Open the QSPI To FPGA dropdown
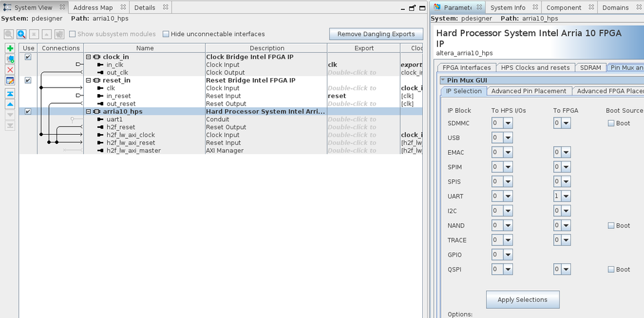 (567, 270)
